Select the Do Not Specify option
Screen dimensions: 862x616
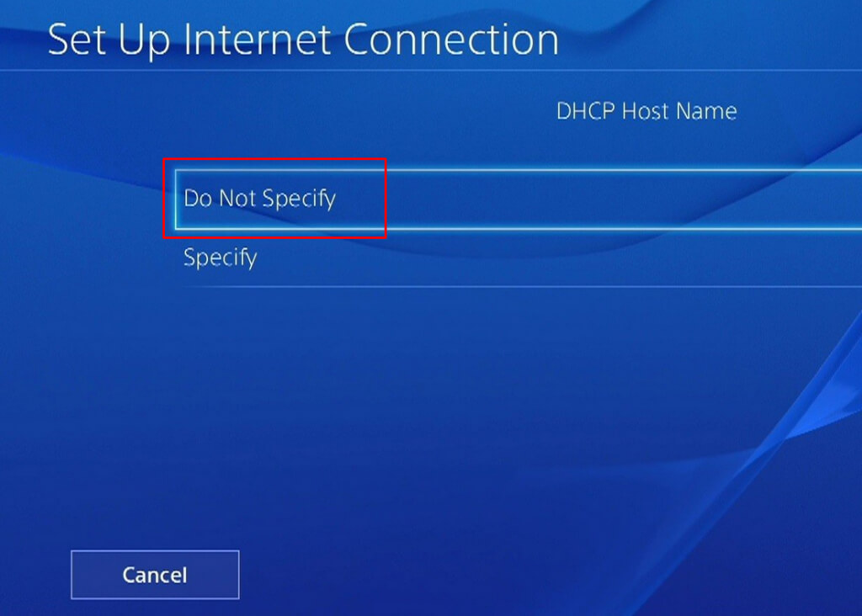pos(519,199)
